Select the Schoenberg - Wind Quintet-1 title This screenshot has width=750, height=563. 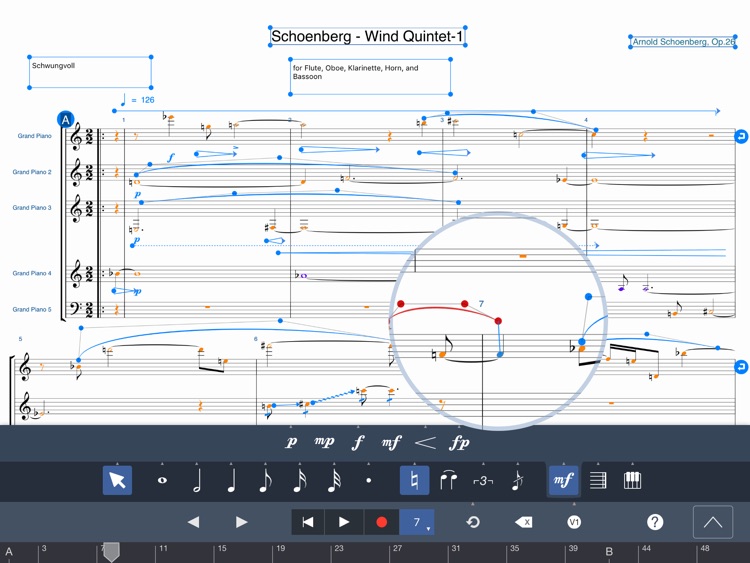(x=367, y=36)
